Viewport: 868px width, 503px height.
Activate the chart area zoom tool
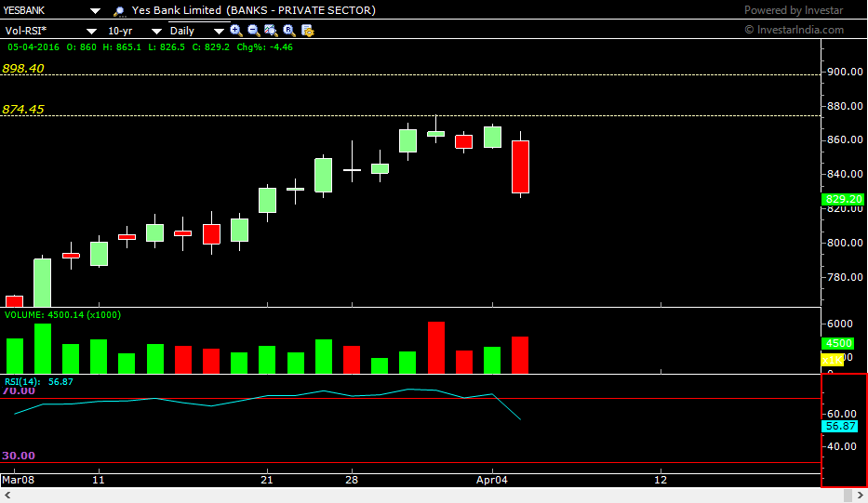tap(271, 31)
